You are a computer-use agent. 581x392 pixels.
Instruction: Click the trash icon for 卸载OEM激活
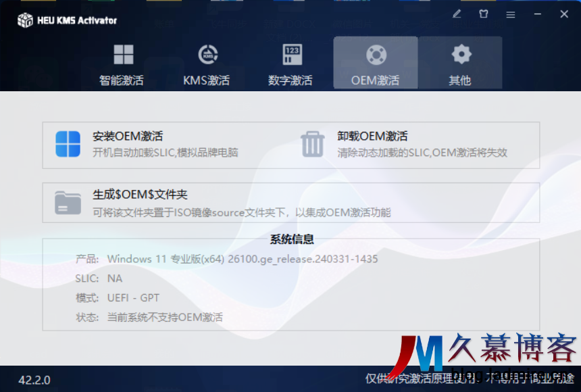[313, 144]
